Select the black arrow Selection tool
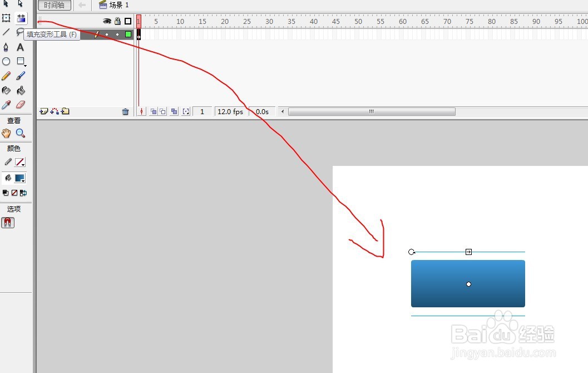 tap(6, 3)
